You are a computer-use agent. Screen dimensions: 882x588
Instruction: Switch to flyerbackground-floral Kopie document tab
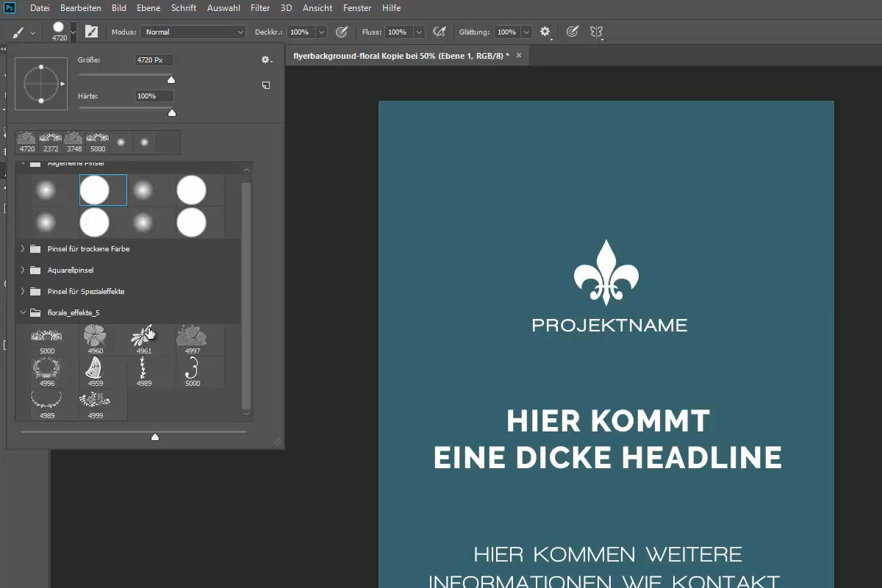pyautogui.click(x=401, y=55)
